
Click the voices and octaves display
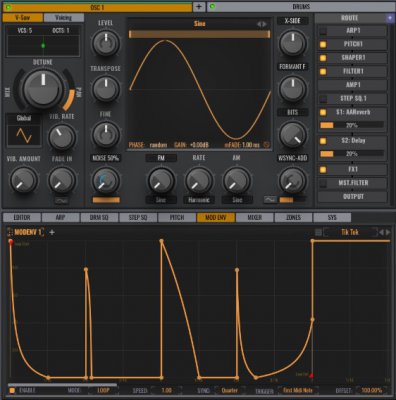click(43, 40)
